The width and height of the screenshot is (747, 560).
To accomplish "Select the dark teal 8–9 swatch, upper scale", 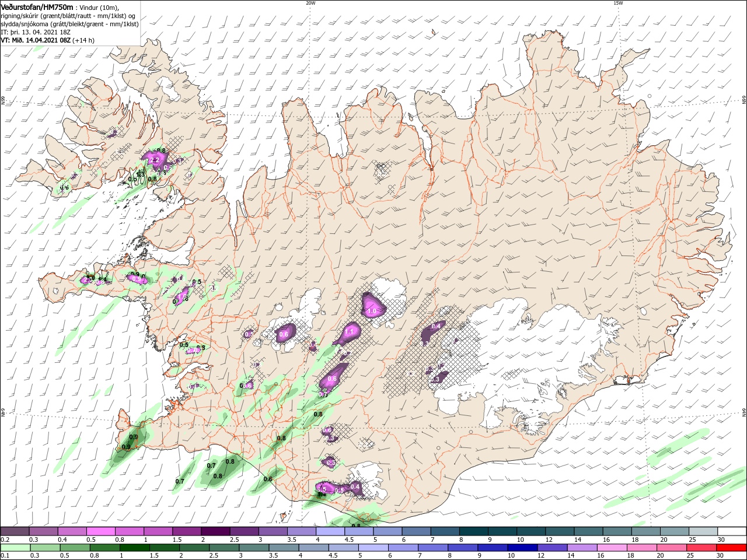I will point(473,531).
